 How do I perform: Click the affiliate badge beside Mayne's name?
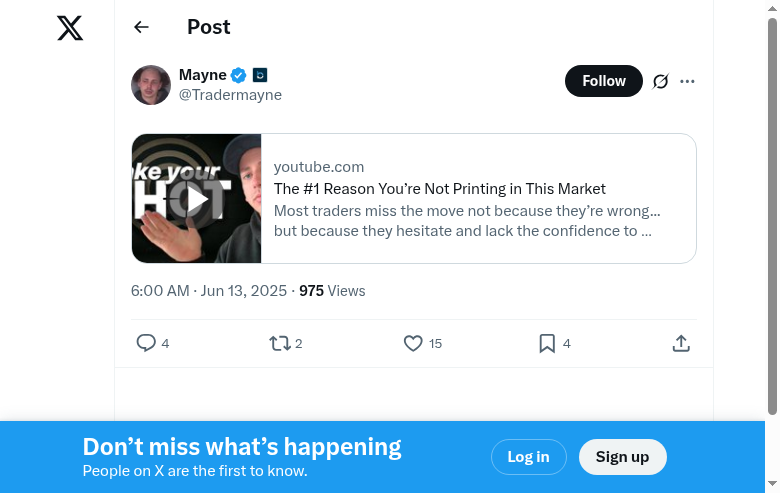click(260, 75)
